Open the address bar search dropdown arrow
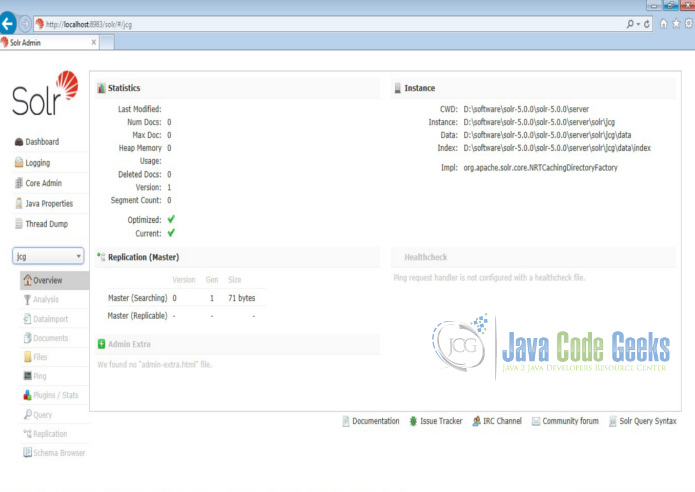 [x=638, y=24]
